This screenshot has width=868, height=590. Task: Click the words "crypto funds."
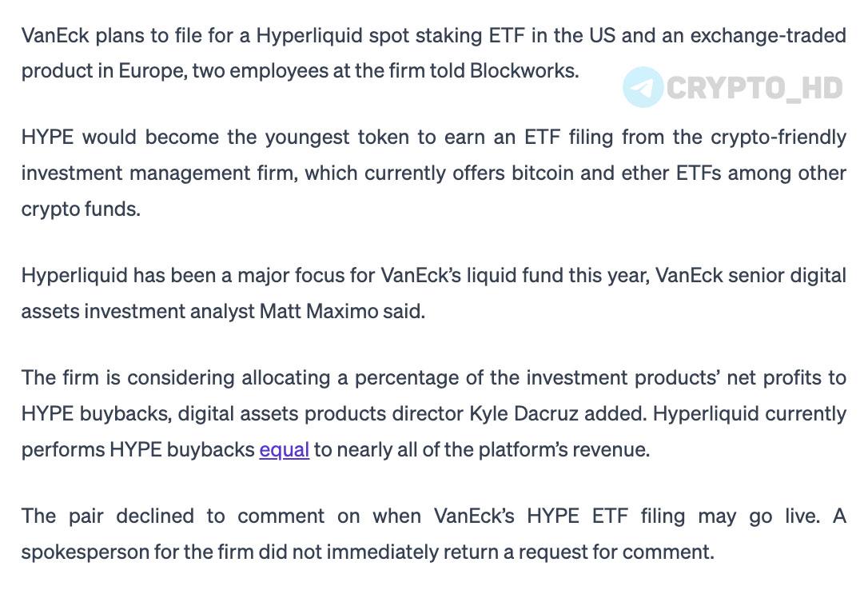[81, 209]
